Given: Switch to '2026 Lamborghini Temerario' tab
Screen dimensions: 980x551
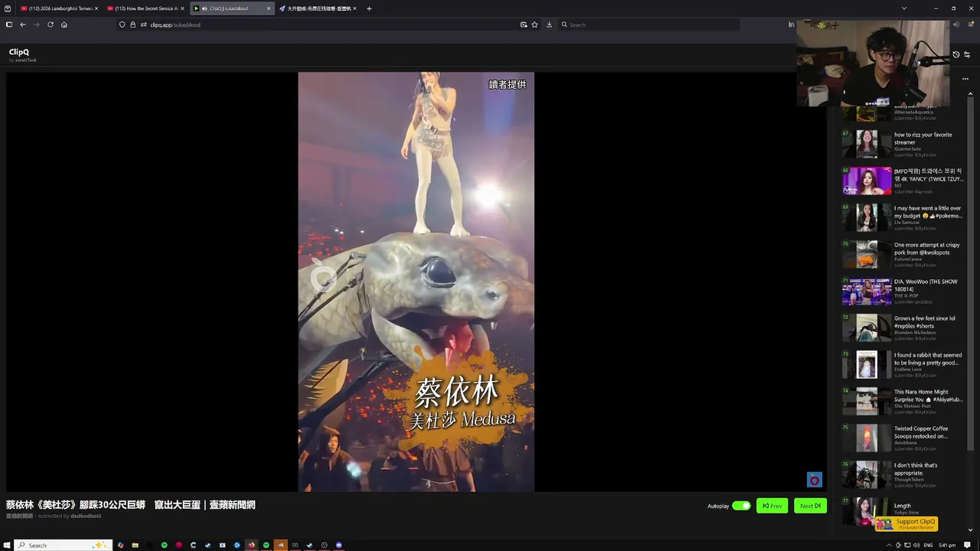Looking at the screenshot, I should tap(59, 8).
